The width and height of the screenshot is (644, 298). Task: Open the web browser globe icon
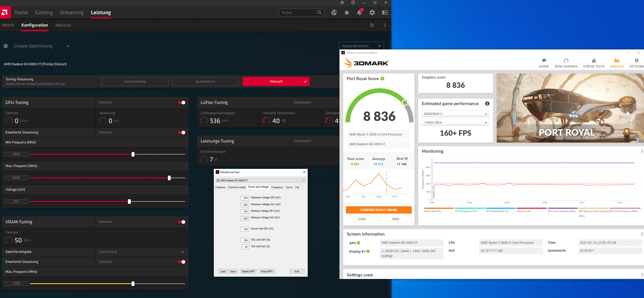(x=334, y=12)
